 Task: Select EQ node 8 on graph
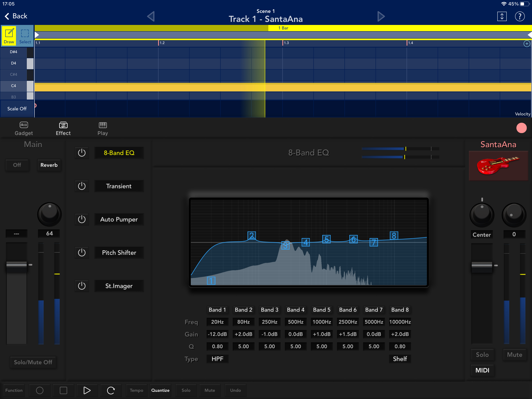(x=394, y=236)
